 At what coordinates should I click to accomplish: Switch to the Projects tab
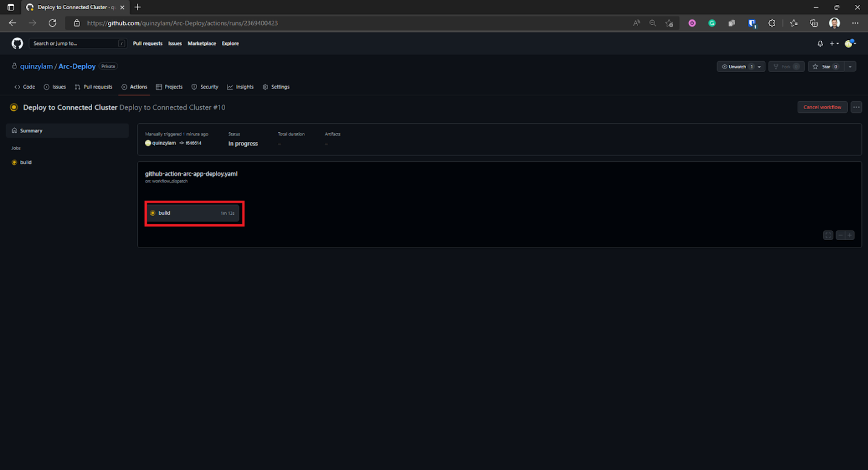(169, 87)
